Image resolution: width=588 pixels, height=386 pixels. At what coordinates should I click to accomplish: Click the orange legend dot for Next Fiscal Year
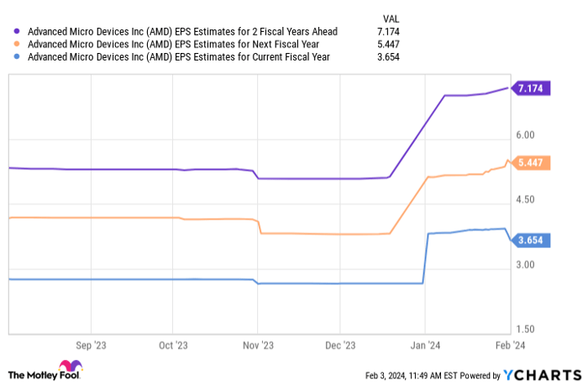(17, 45)
